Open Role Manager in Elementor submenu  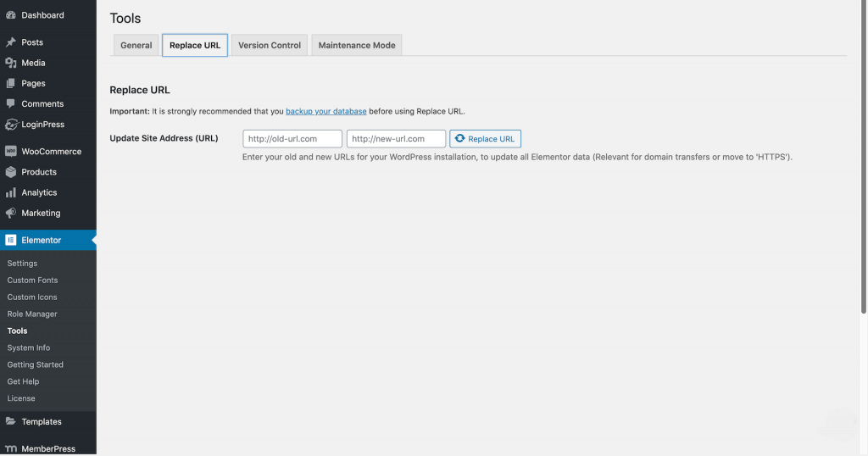tap(32, 314)
